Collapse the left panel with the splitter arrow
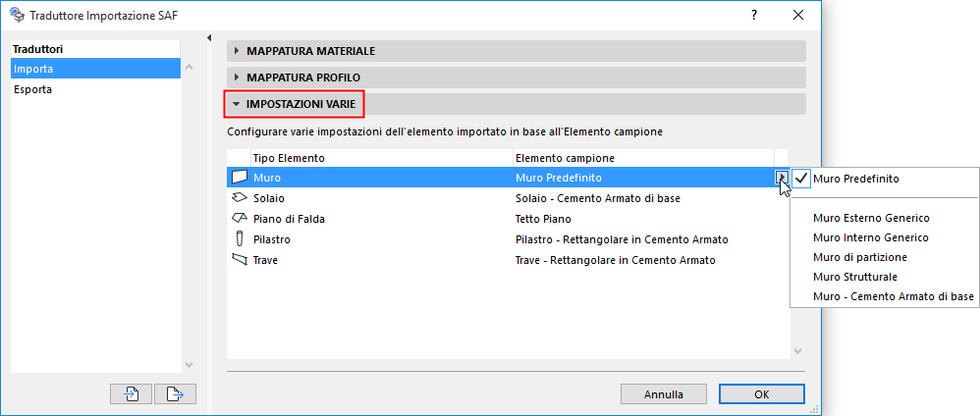The image size is (980, 416). 209,38
